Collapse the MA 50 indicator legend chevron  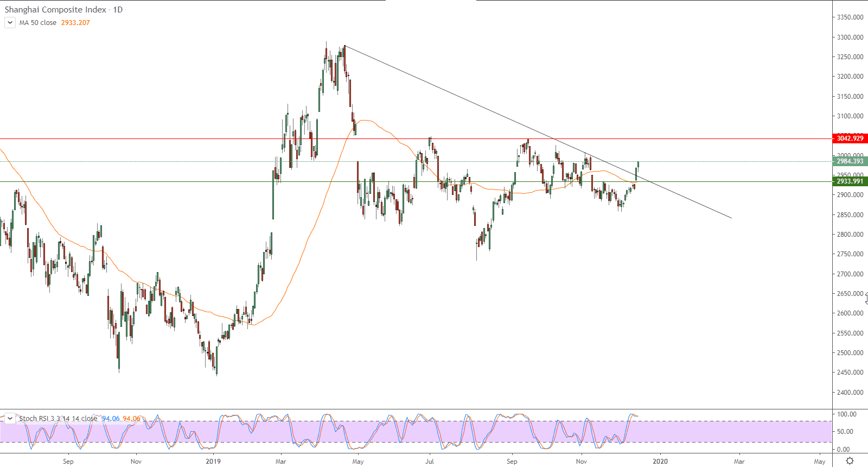(x=10, y=23)
